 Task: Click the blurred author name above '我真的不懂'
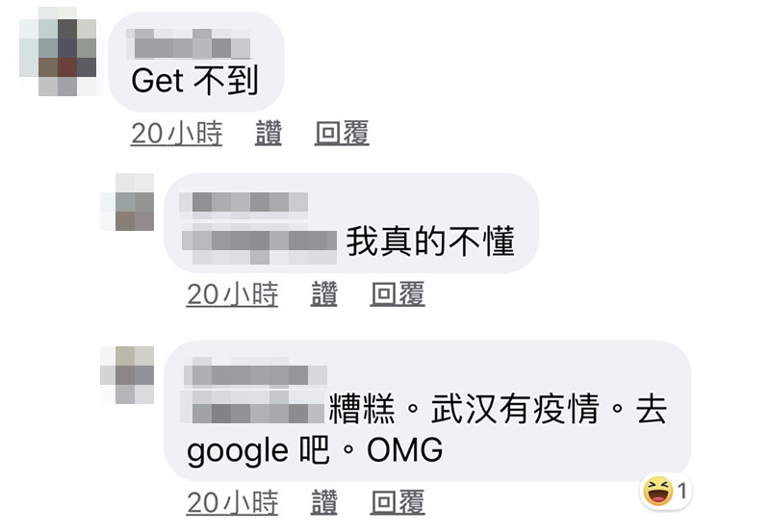244,202
